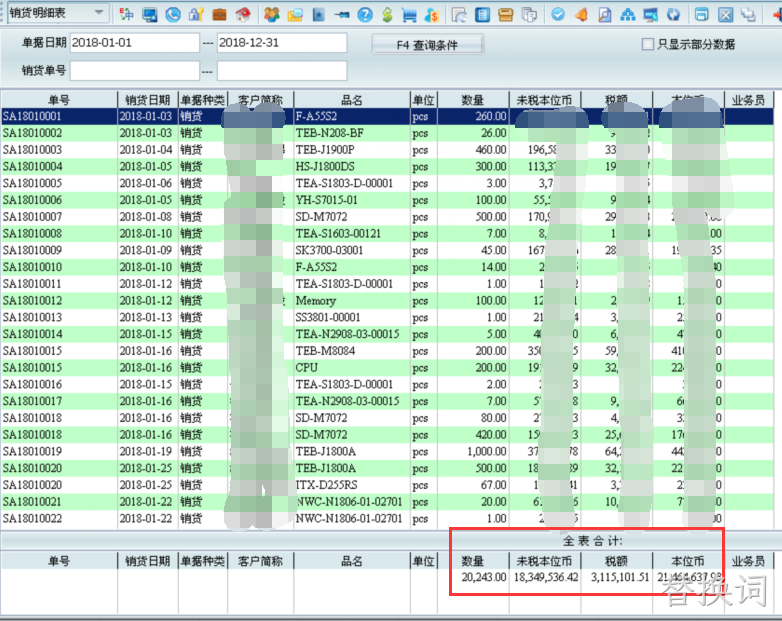Click the total value 18,349,536.42
Viewport: 782px width, 621px height.
click(546, 577)
